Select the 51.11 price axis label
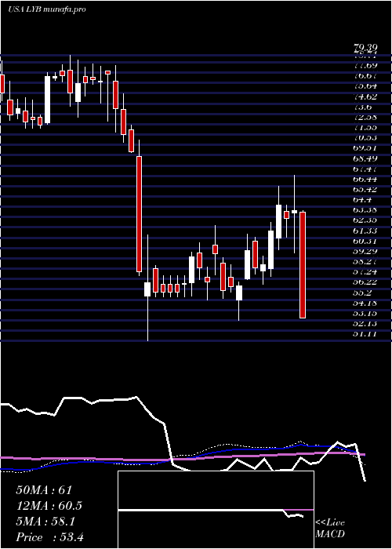Image resolution: width=392 pixels, height=549 pixels. tap(365, 334)
